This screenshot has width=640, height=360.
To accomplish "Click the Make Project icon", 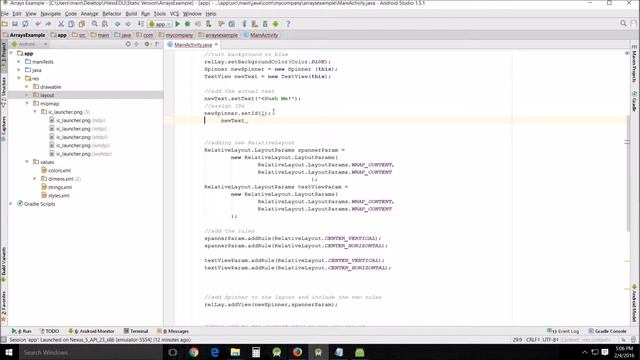I will coord(141,24).
